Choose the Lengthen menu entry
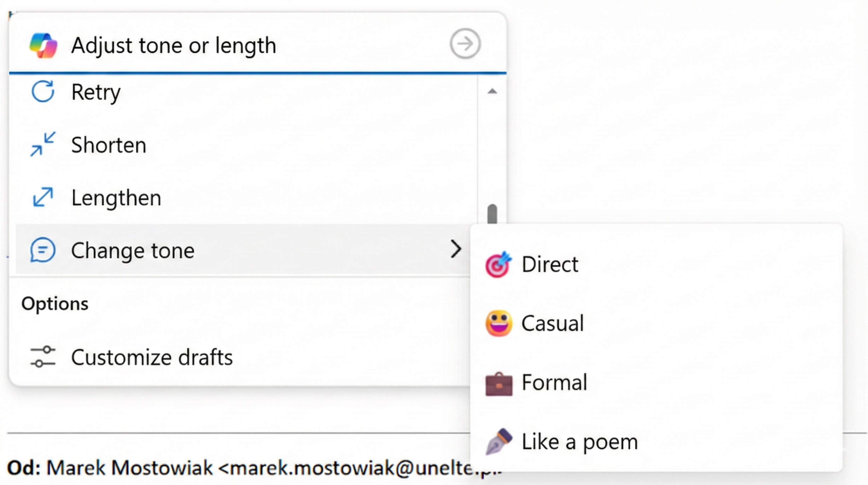The image size is (868, 485). 116,198
